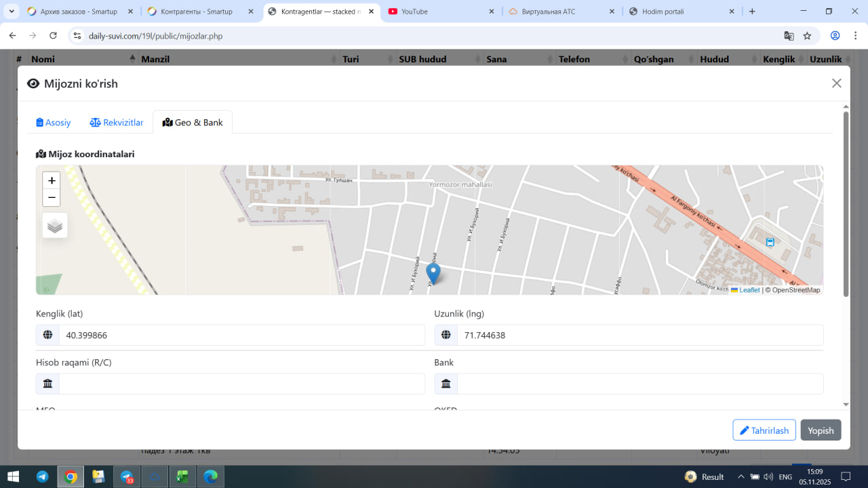Click the Uzunlik (lng) input field

pos(639,335)
